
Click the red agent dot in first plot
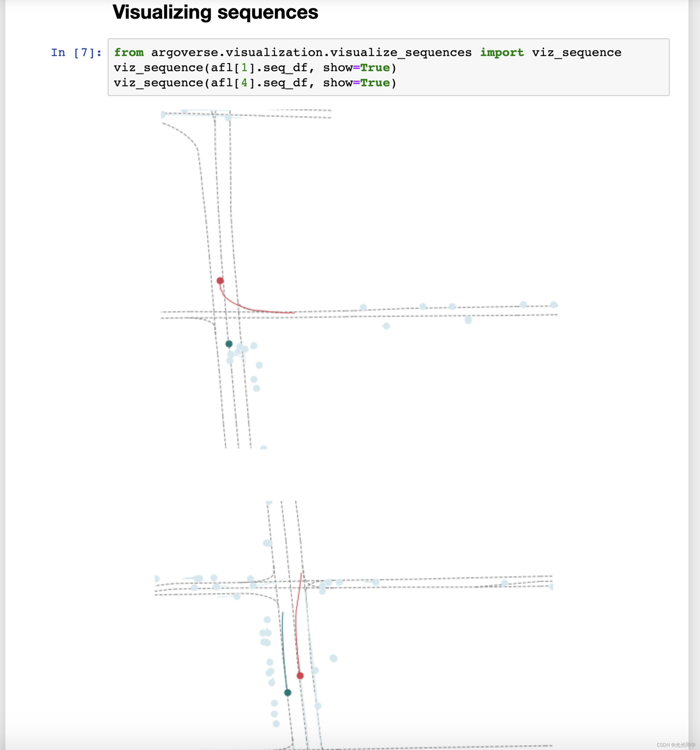[220, 281]
